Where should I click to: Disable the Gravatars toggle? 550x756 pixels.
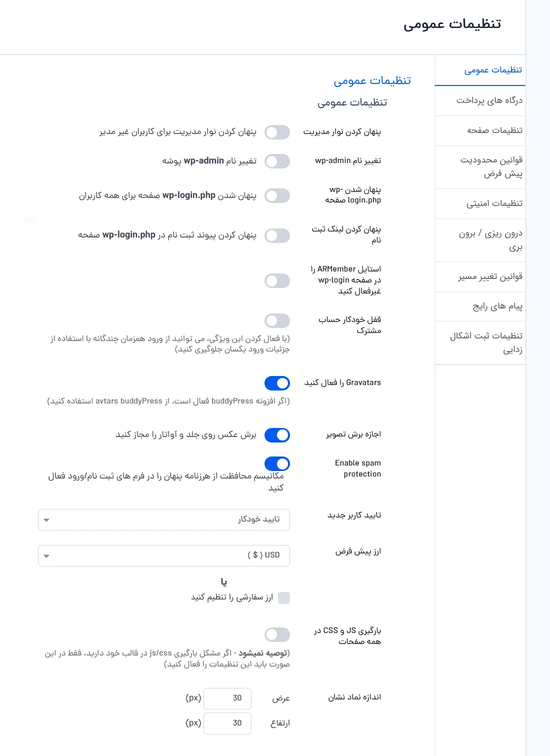[277, 383]
